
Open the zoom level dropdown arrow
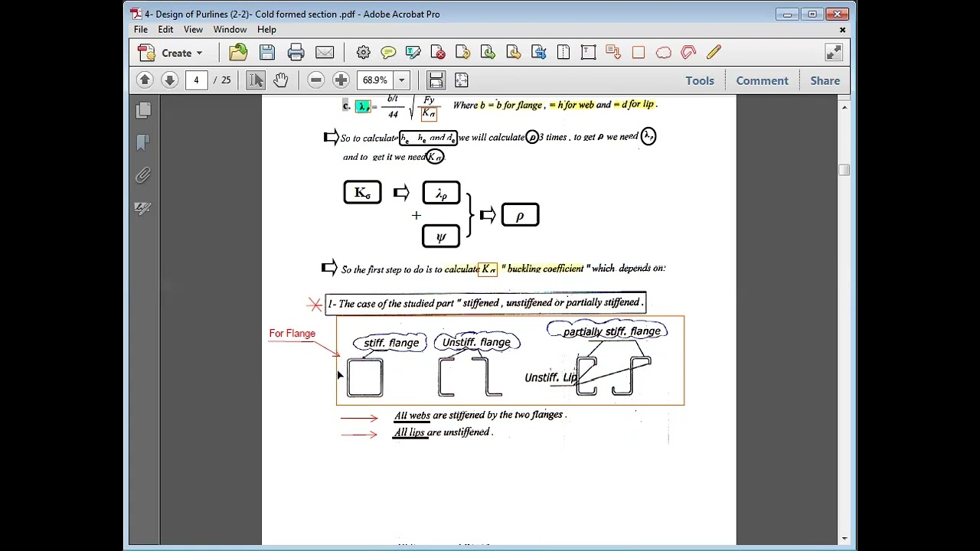pyautogui.click(x=401, y=80)
